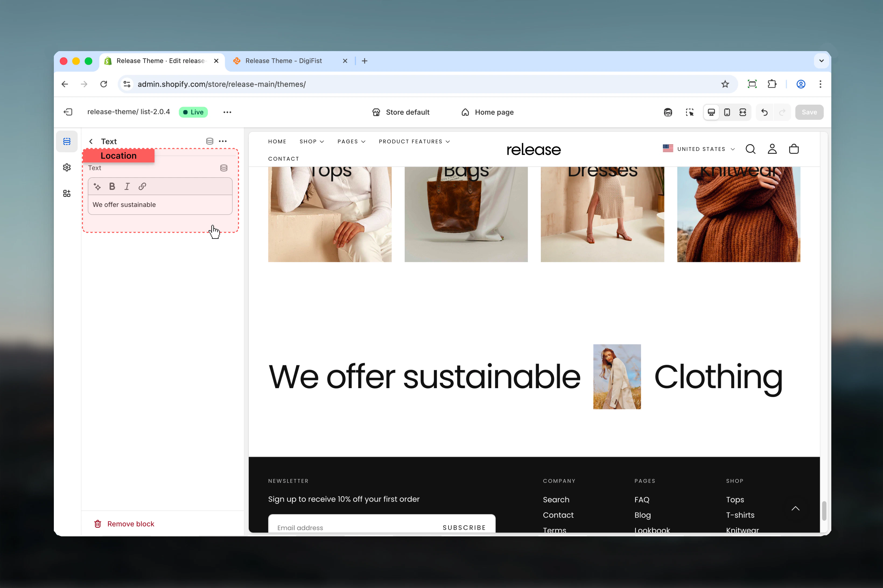The width and height of the screenshot is (883, 588).
Task: Click the Tops collection image
Action: 330,214
